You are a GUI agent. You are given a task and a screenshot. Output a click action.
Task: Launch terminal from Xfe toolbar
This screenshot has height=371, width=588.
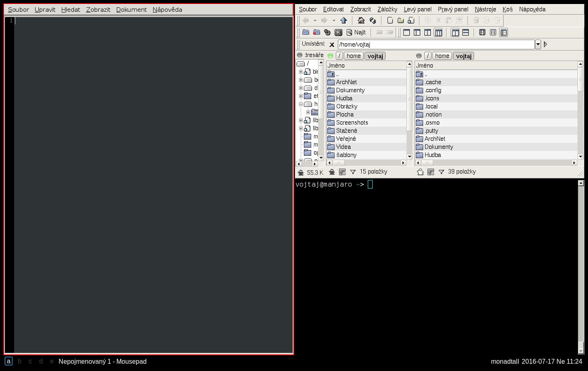point(338,32)
